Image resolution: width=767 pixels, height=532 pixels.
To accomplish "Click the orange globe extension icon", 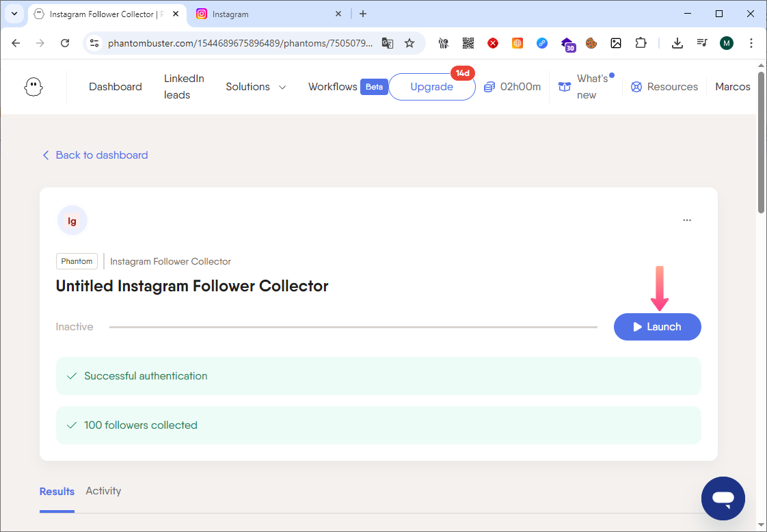I will pos(517,43).
